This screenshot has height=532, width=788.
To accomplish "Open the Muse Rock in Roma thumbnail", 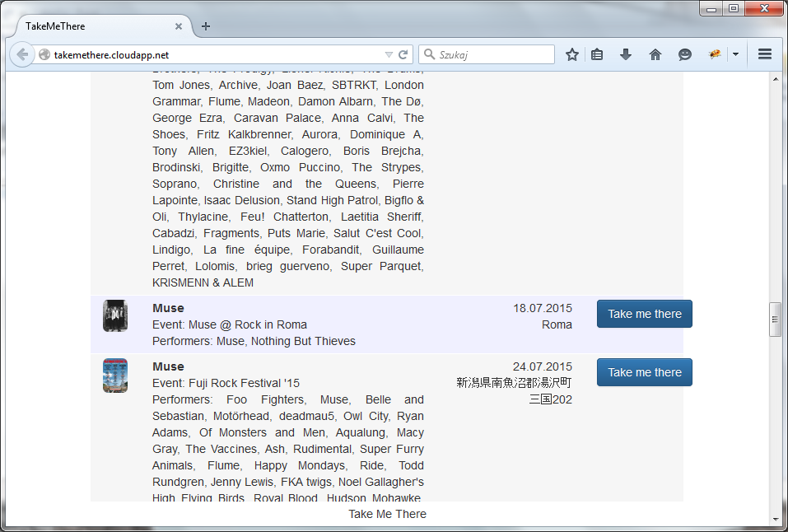I will [x=115, y=315].
